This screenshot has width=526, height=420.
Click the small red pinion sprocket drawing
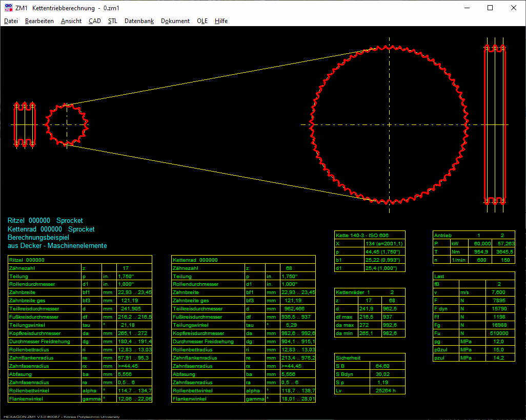click(67, 124)
